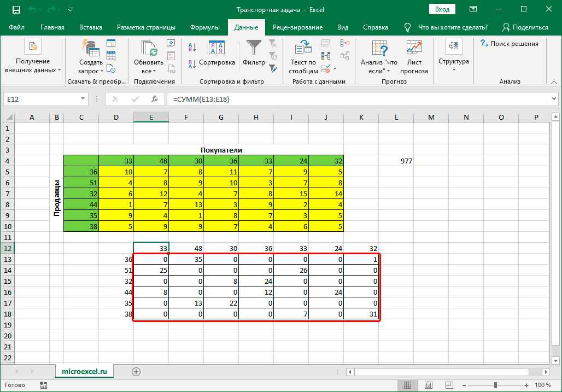Click the Clear filter icon
Image resolution: width=562 pixels, height=392 pixels.
[x=273, y=43]
